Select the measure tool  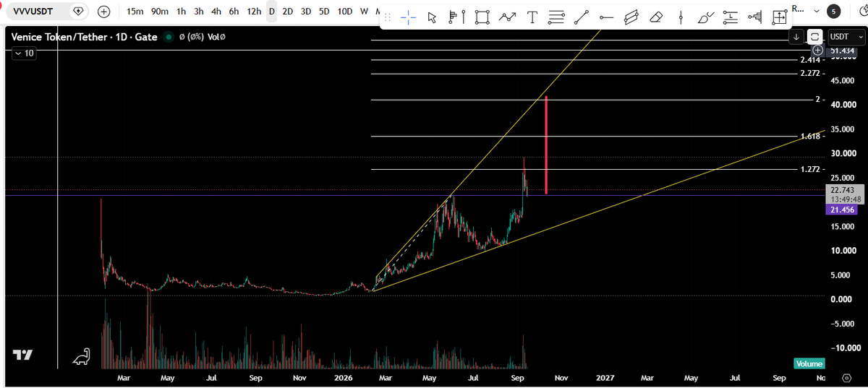pyautogui.click(x=780, y=17)
